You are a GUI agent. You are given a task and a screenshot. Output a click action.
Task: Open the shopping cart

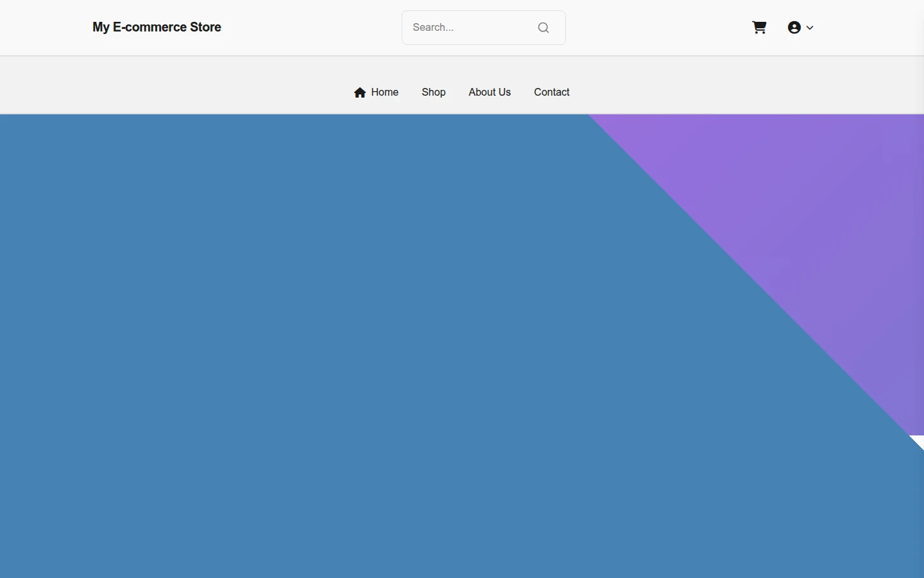tap(759, 28)
